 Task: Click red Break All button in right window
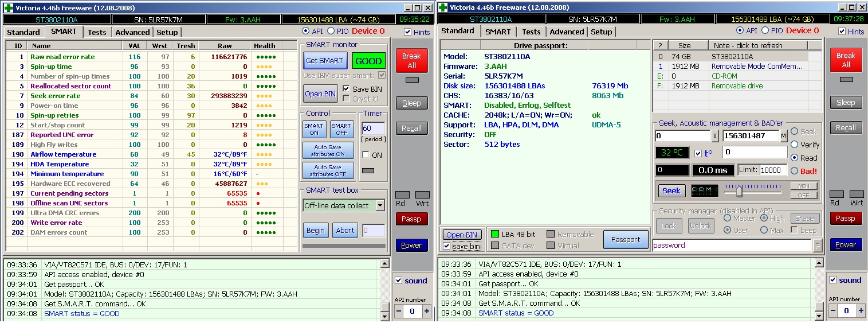pos(846,60)
